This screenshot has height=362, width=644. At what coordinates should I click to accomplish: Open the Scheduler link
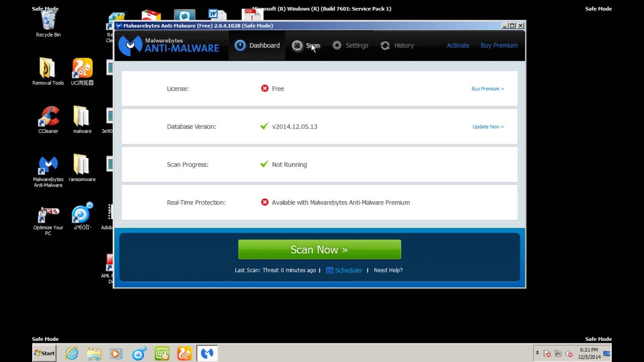click(348, 270)
